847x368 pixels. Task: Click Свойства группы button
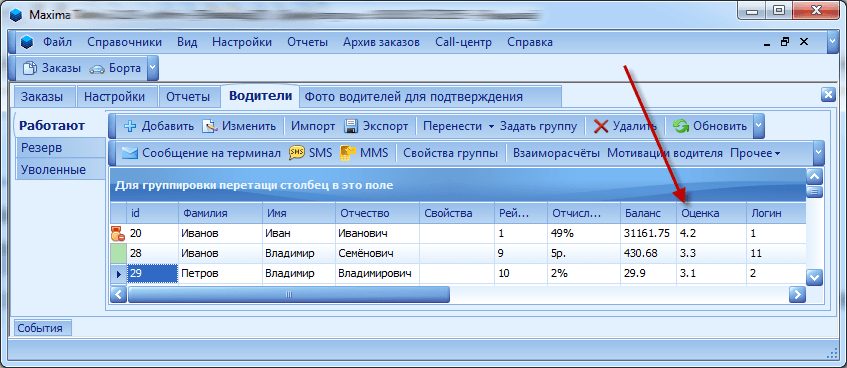451,153
